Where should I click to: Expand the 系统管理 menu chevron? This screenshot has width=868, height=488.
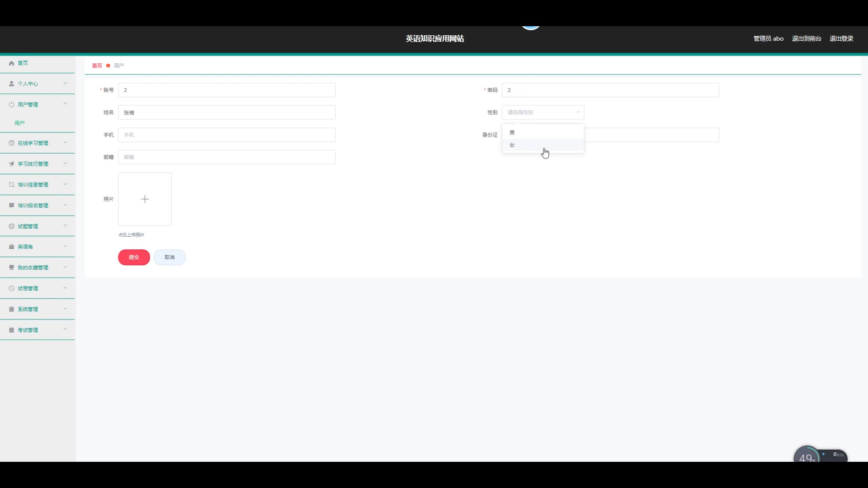coord(65,309)
